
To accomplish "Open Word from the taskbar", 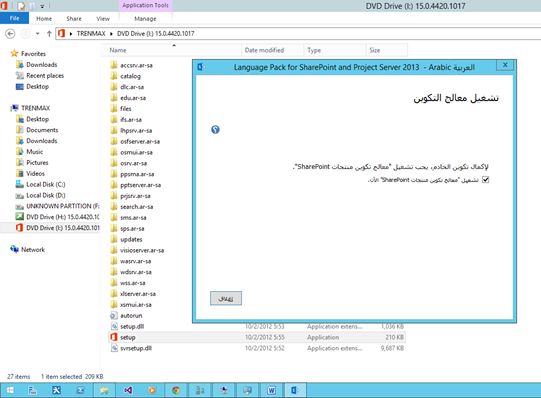I will (272, 390).
